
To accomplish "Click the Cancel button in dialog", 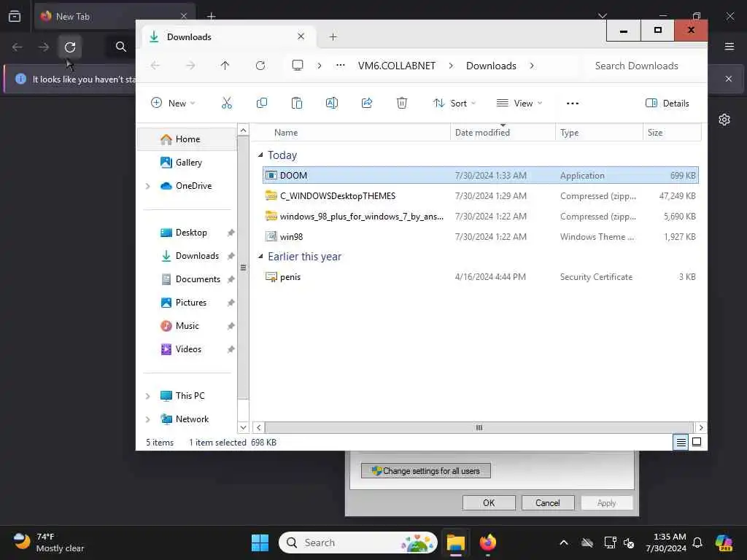I will (x=548, y=503).
